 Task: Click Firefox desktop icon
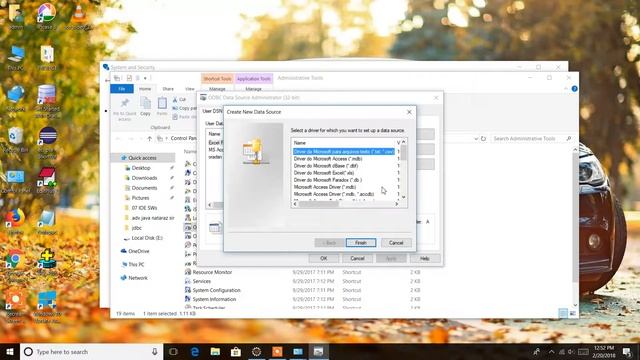pos(15,222)
